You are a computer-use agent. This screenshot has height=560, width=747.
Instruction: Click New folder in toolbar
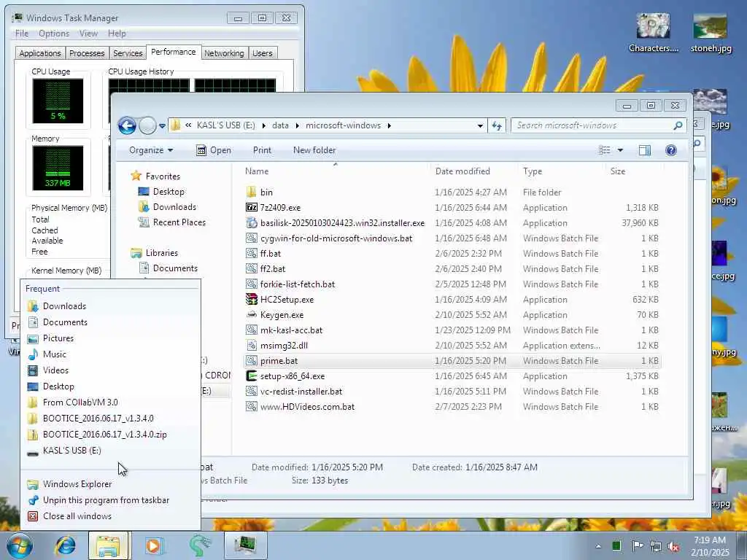coord(314,150)
